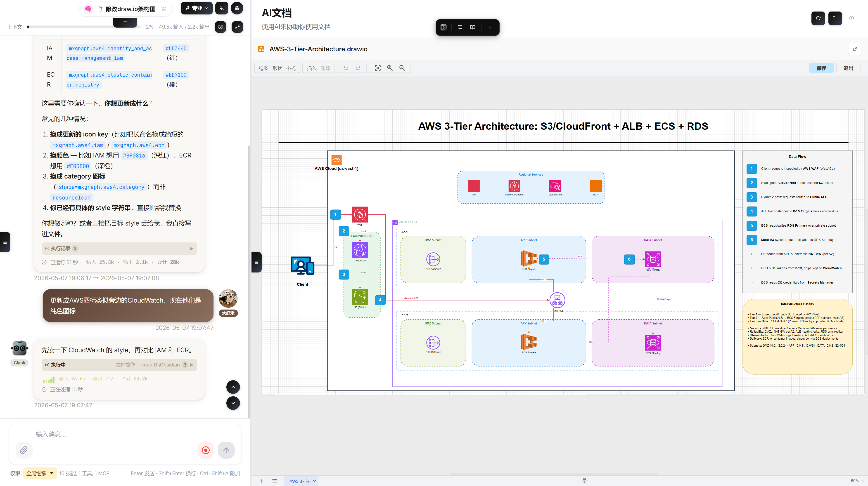
Task: Close the floating black toolbar
Action: pos(490,27)
